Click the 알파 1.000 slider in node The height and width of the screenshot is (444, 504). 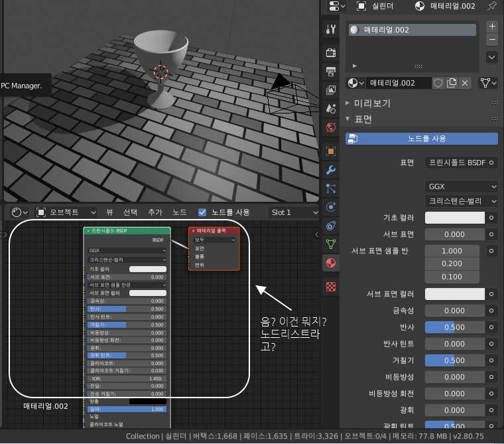pyautogui.click(x=127, y=409)
